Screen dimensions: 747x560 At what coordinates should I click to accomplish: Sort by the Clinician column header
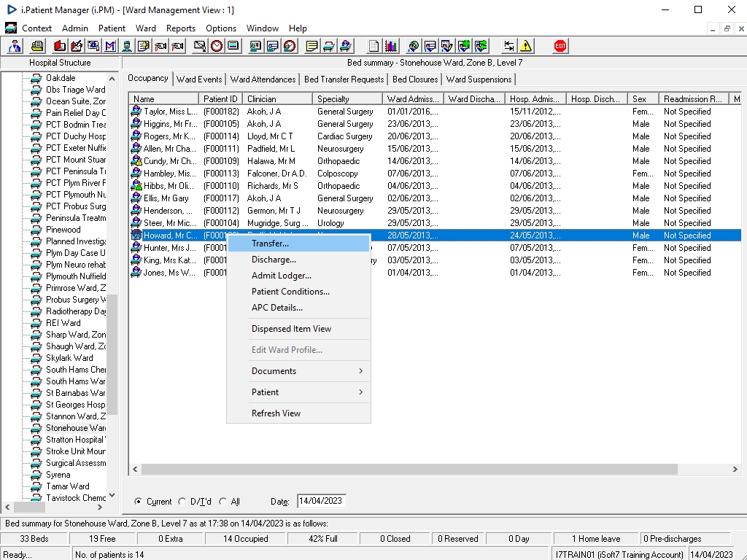[x=277, y=99]
